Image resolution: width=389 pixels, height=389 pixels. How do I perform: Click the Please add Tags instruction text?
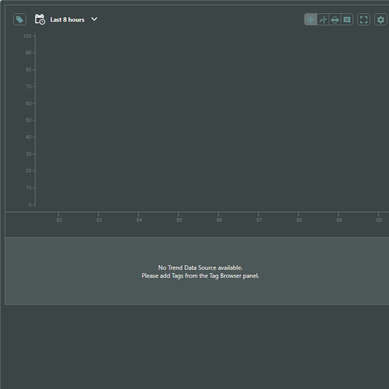[x=200, y=276]
